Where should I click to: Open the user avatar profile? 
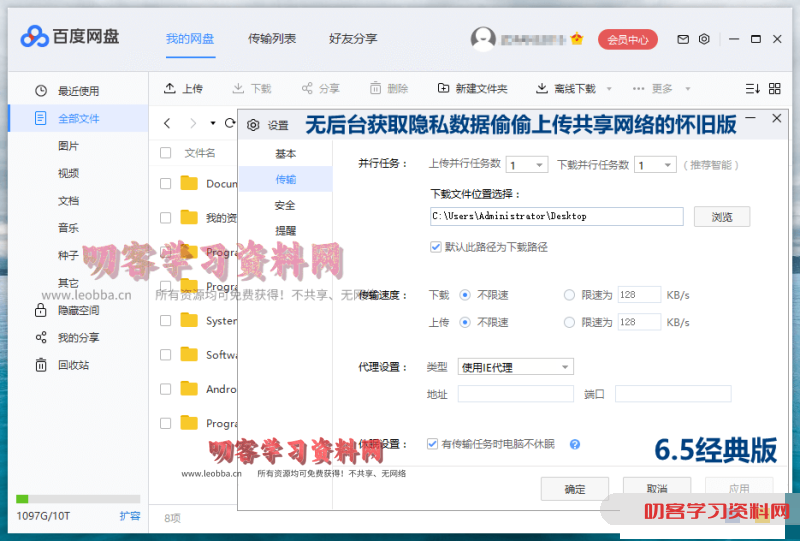483,39
